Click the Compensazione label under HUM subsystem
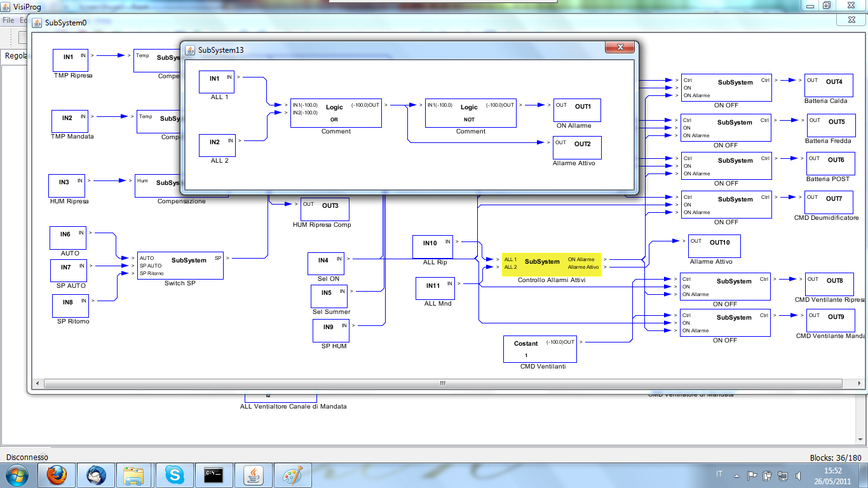The width and height of the screenshot is (868, 488). (182, 201)
